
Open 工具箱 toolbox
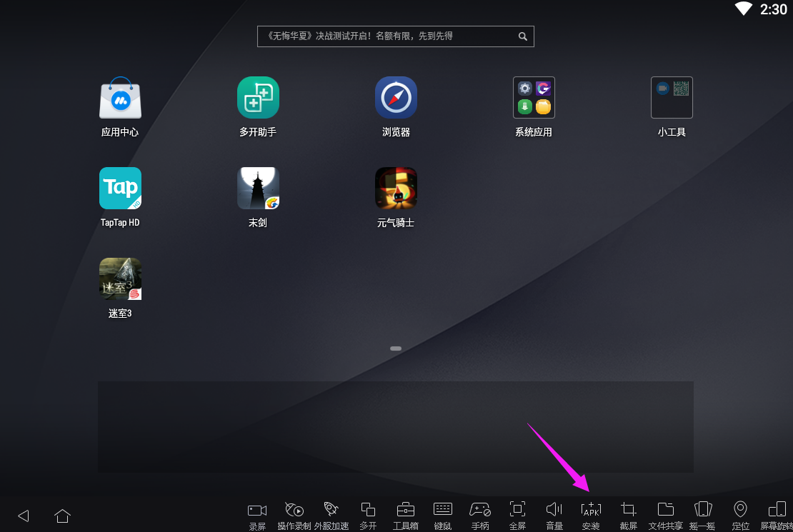[406, 515]
